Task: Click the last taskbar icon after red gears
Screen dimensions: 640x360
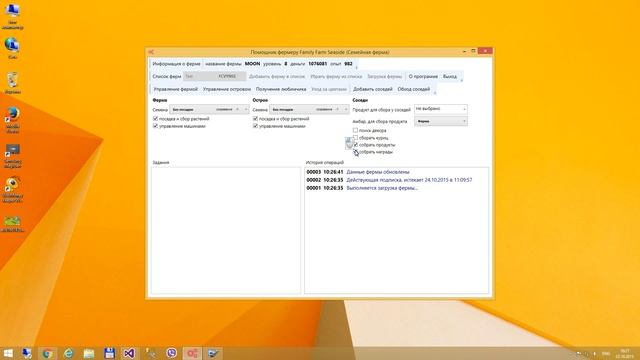Action: point(213,353)
